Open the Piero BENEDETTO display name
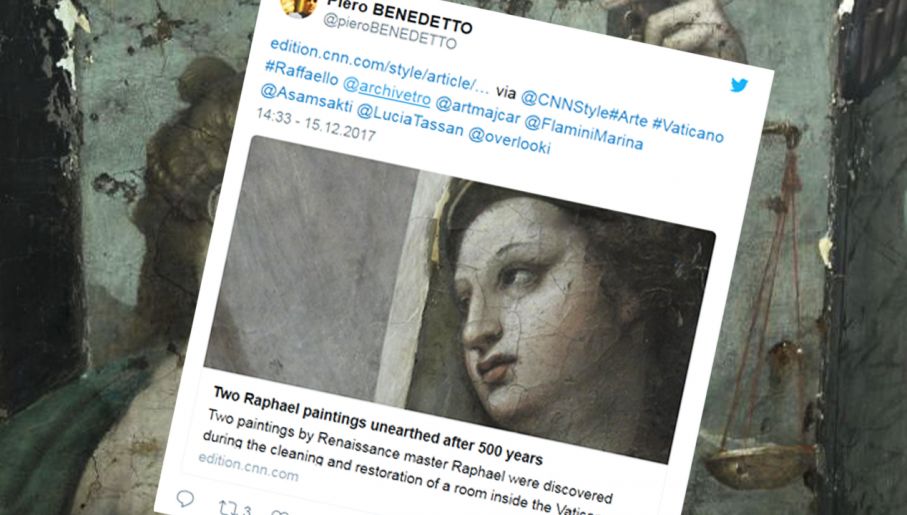 click(x=399, y=16)
